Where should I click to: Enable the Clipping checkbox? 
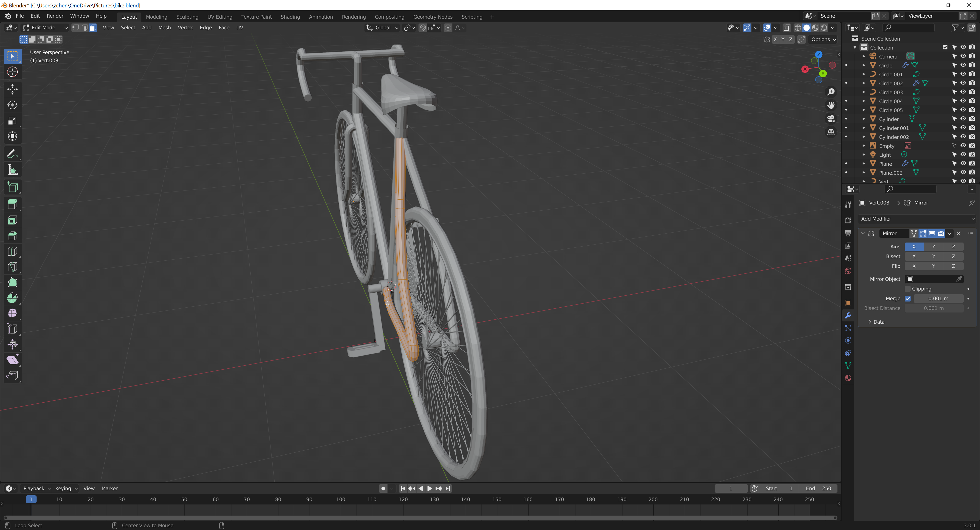(908, 289)
